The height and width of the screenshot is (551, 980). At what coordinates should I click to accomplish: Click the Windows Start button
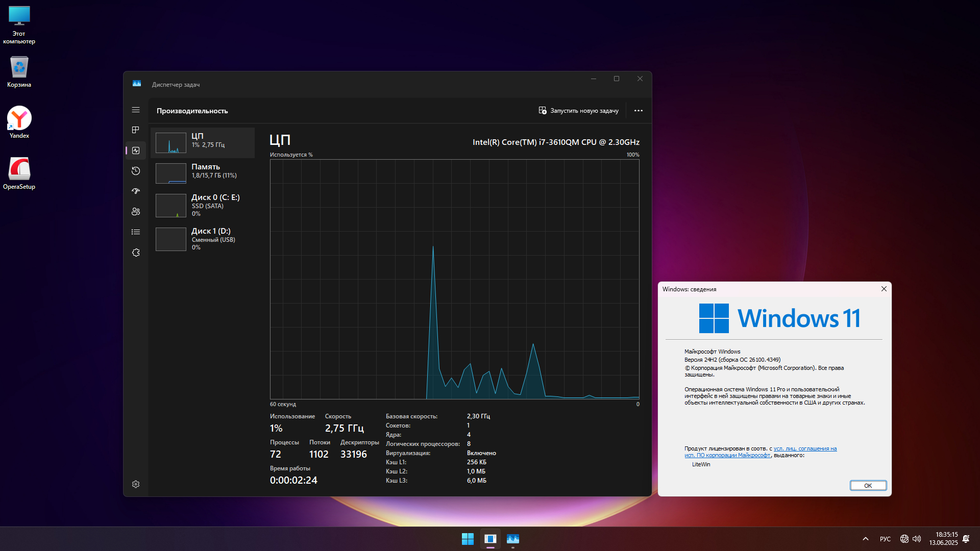(468, 539)
